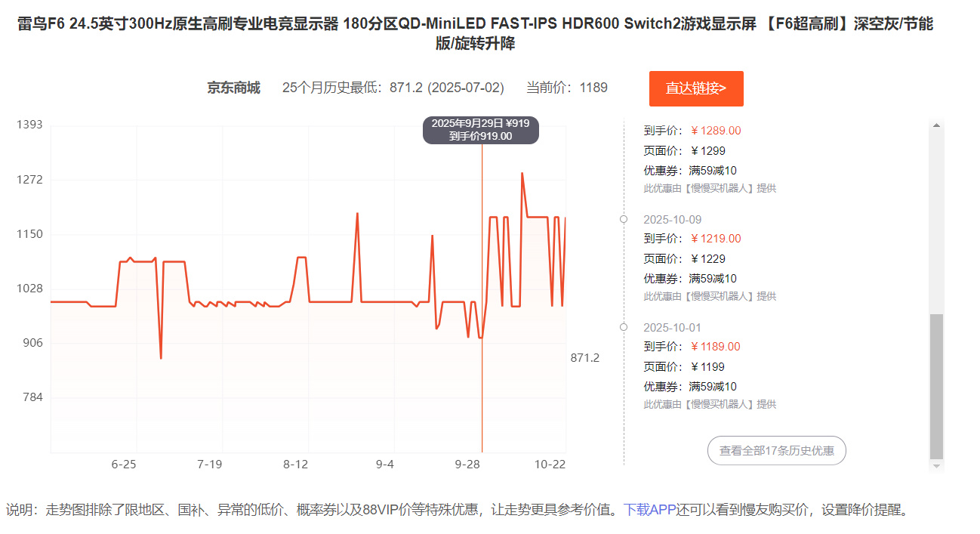This screenshot has width=980, height=534.
Task: Click the ￥1219.00 到手价 value
Action: pos(716,239)
